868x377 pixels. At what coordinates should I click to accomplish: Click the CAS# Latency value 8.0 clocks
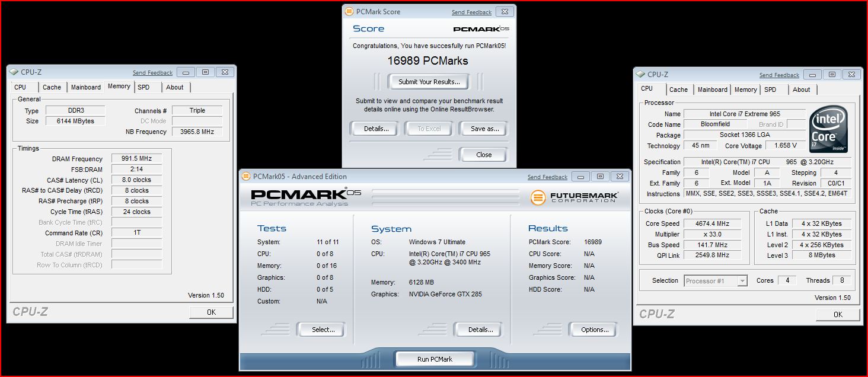(136, 180)
